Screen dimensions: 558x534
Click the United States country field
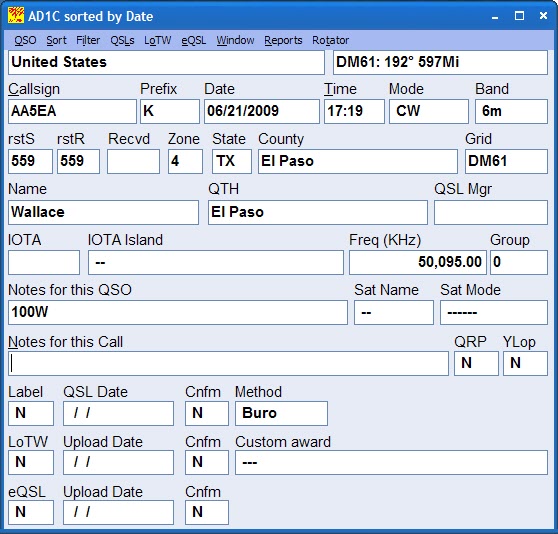(x=166, y=62)
